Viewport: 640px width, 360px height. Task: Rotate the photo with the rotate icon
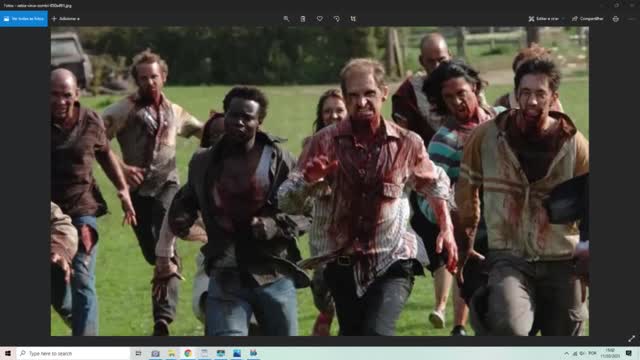click(x=336, y=19)
